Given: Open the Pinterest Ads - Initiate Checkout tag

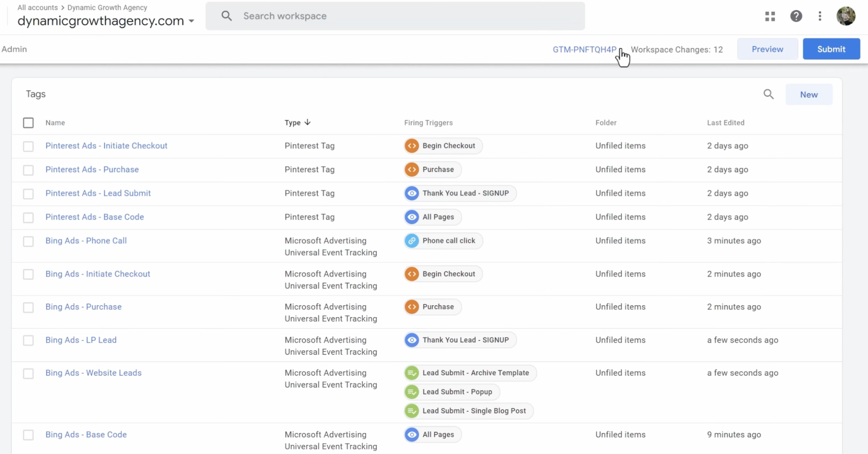Looking at the screenshot, I should point(106,146).
